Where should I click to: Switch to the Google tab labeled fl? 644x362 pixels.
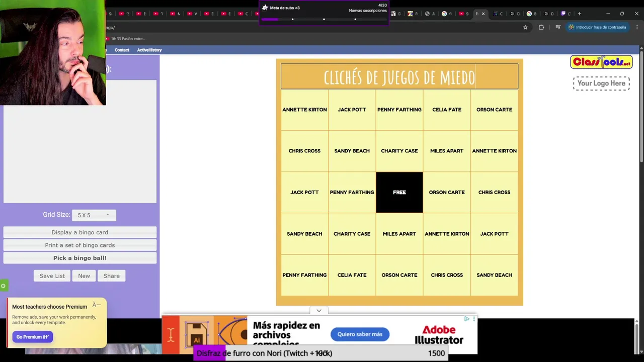click(x=446, y=14)
